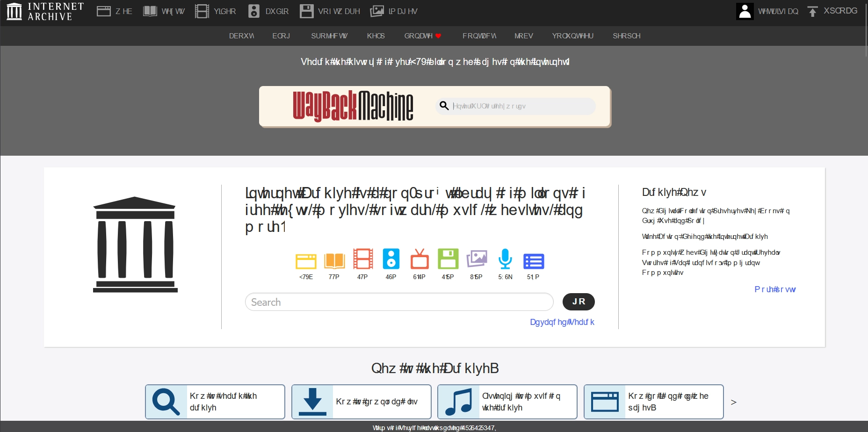Click the magnifier icon in Wayback search box

point(444,106)
